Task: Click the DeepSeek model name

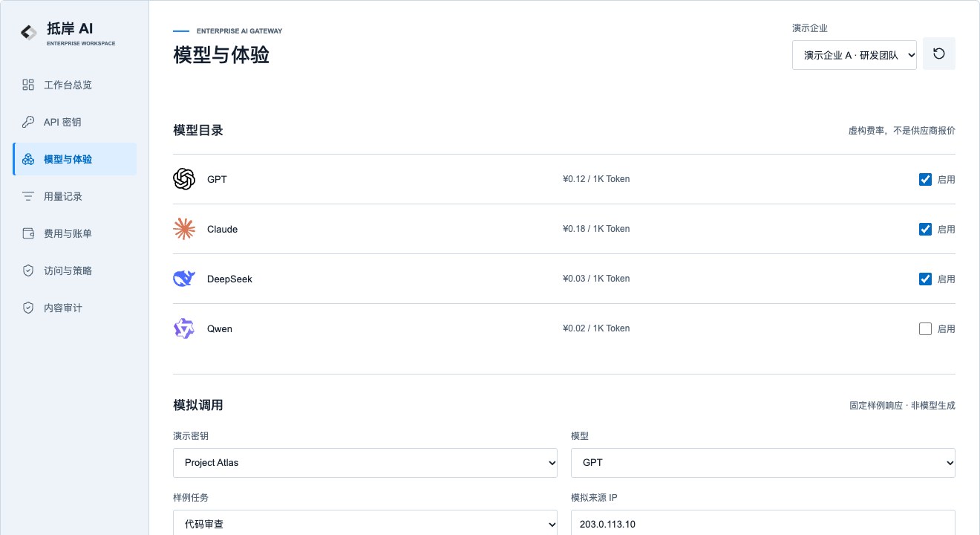Action: coord(229,279)
